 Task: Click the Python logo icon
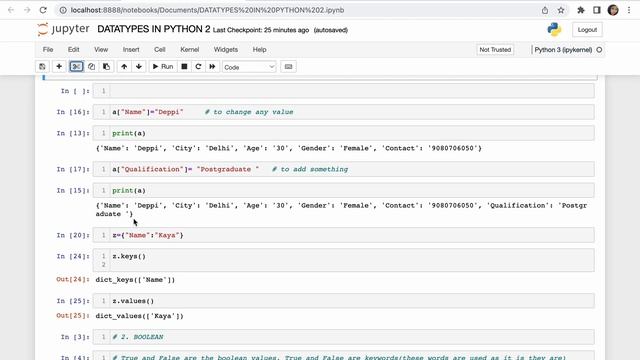tap(554, 29)
